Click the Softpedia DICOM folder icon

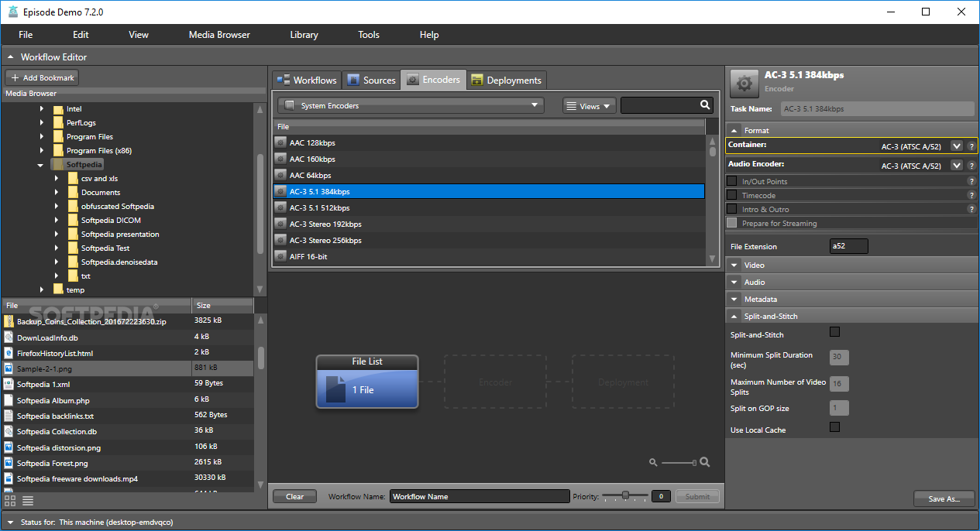73,220
